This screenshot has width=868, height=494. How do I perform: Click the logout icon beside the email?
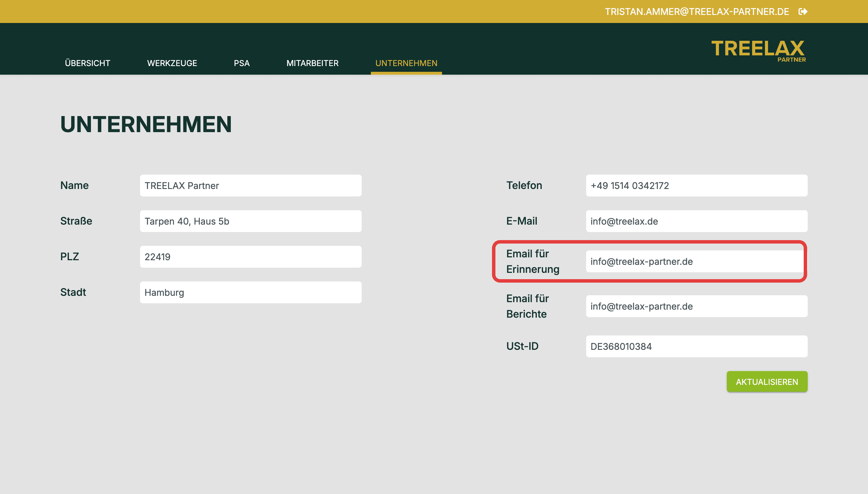[x=803, y=11]
